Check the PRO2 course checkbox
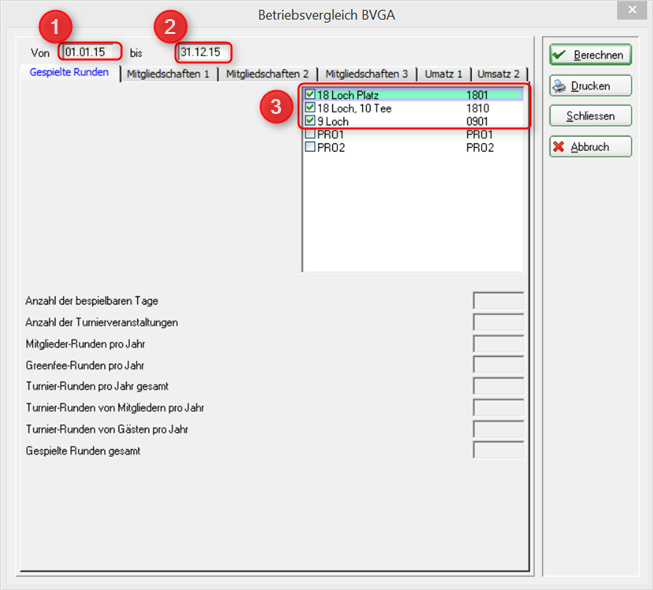Image resolution: width=653 pixels, height=590 pixels. [310, 147]
